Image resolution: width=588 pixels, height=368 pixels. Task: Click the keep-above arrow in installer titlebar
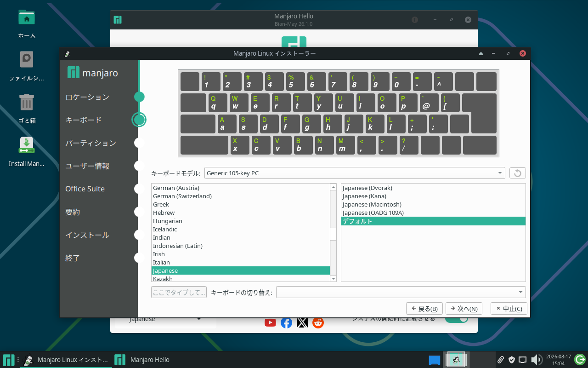point(481,54)
